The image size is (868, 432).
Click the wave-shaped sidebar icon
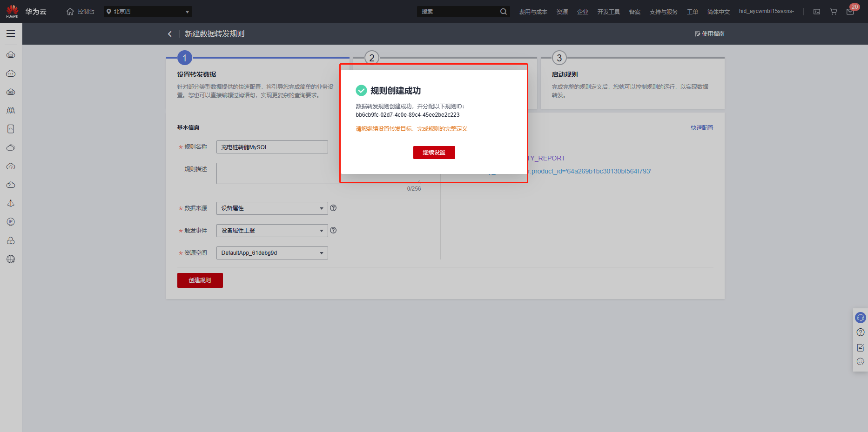click(11, 111)
